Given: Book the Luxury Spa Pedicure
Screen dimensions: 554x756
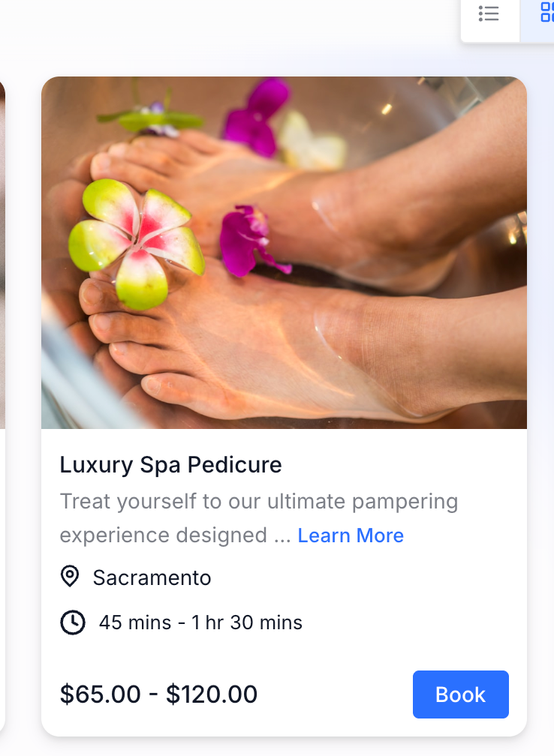Looking at the screenshot, I should pyautogui.click(x=460, y=694).
